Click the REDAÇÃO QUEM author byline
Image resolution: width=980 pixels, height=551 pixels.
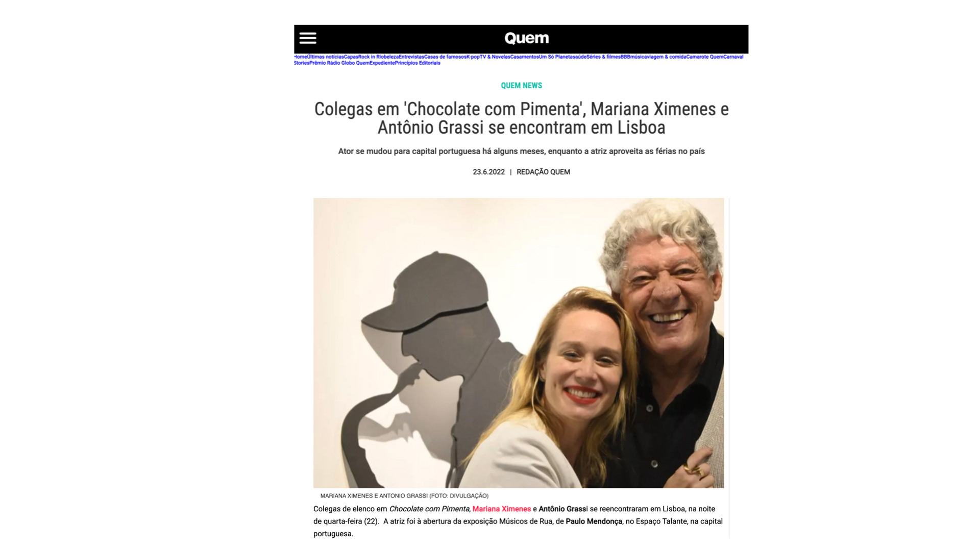point(543,172)
